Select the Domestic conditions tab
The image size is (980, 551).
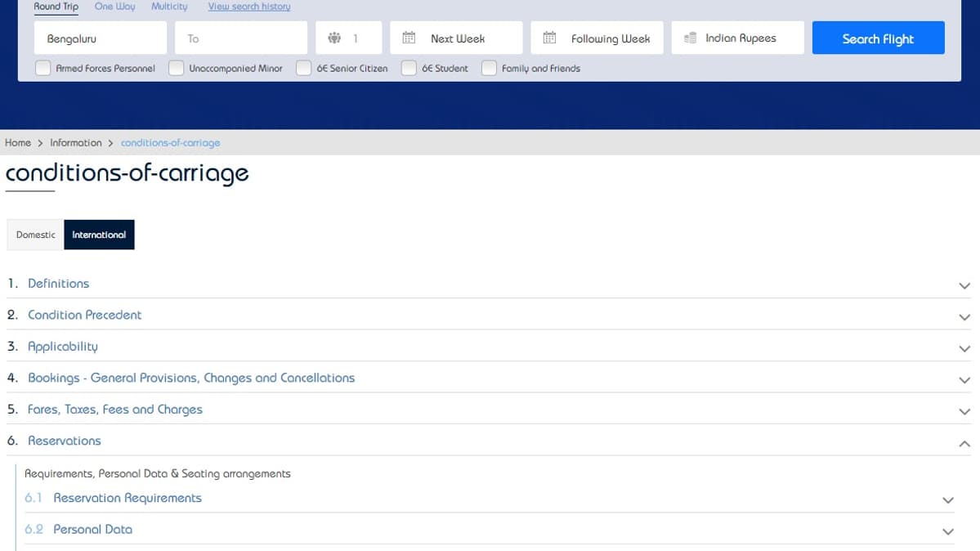(36, 235)
